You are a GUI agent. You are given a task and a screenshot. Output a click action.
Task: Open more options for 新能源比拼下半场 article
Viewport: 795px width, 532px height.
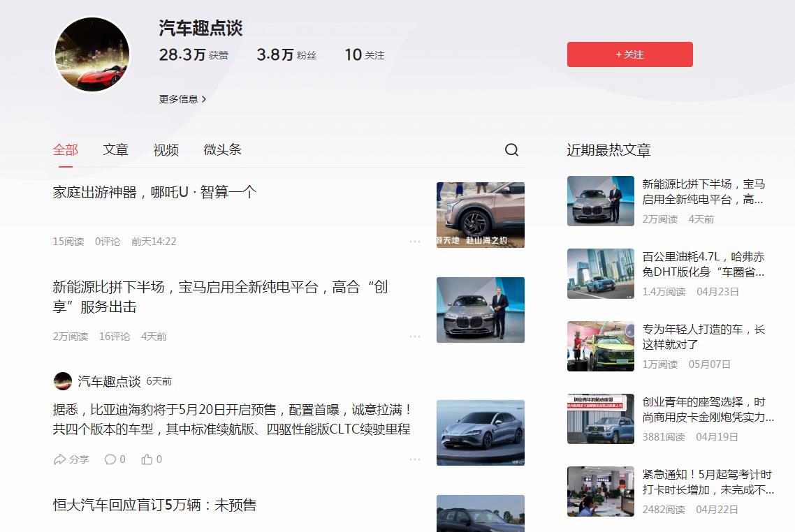pos(415,337)
